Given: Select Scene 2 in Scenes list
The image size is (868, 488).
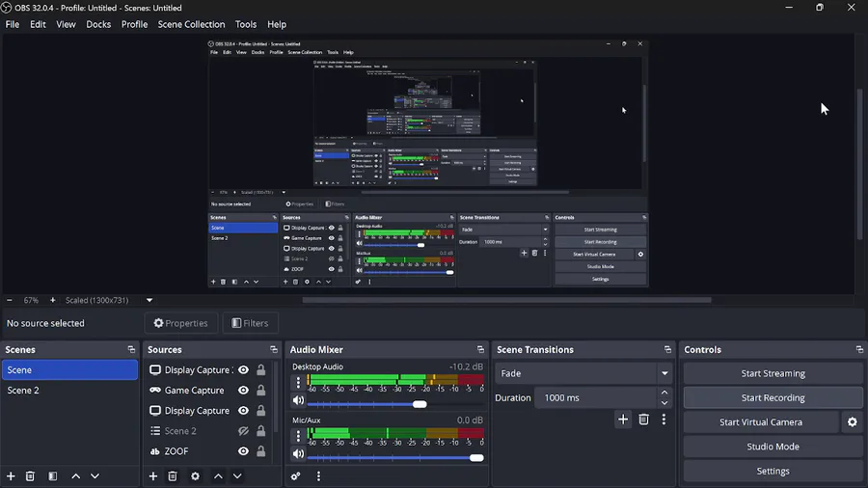Looking at the screenshot, I should [69, 391].
